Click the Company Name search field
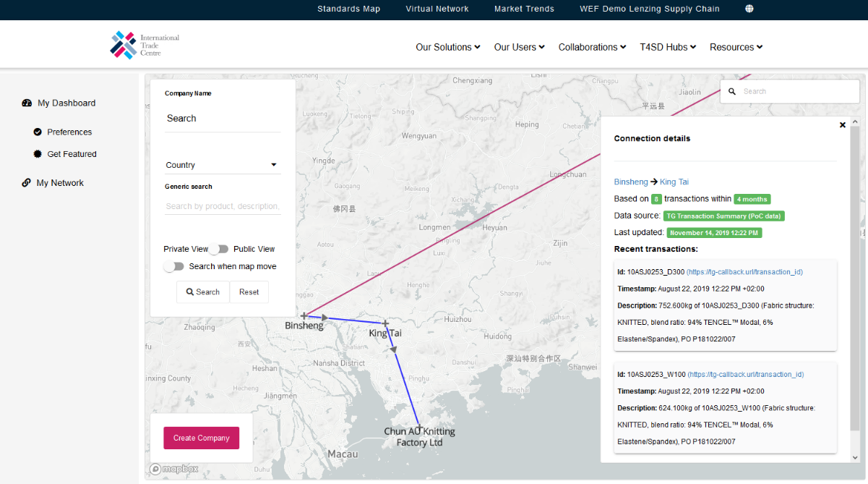This screenshot has width=868, height=484. click(223, 119)
